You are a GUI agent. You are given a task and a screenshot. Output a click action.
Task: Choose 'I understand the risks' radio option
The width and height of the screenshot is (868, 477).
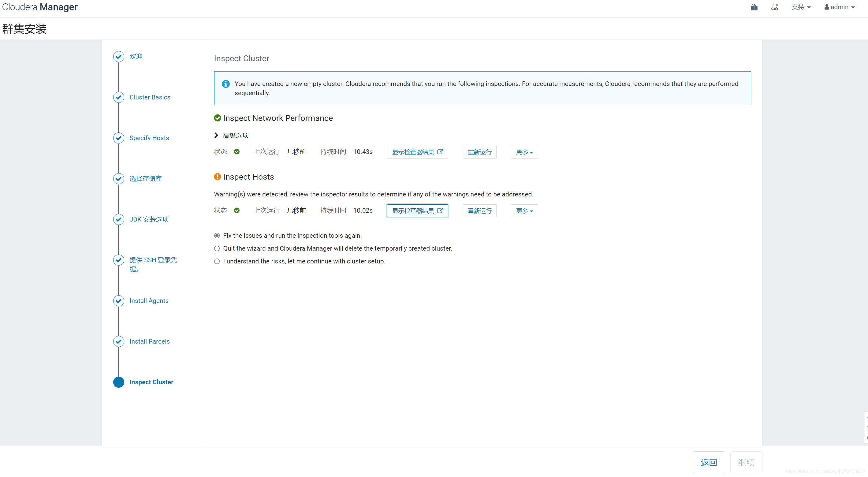point(217,261)
